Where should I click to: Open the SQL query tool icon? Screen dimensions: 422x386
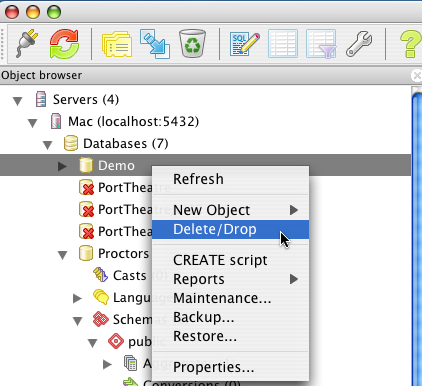244,44
